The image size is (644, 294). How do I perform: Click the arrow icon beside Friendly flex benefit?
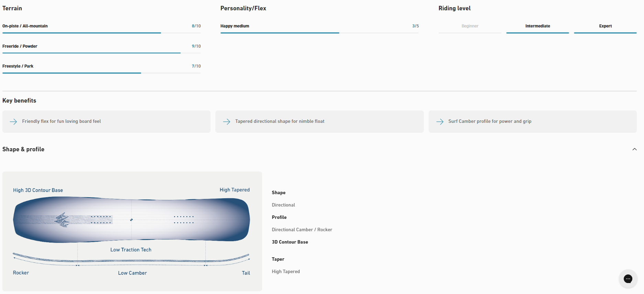(13, 121)
